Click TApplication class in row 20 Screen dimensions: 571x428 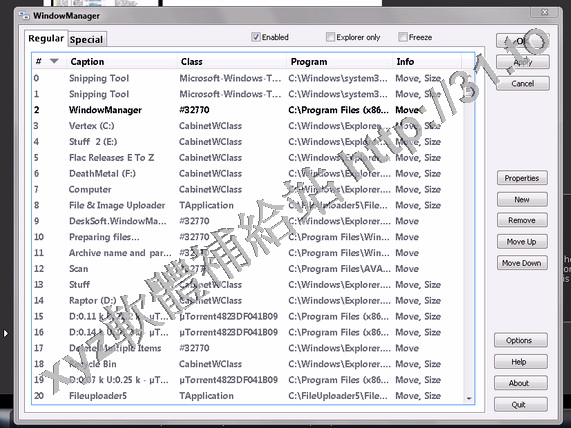click(206, 396)
